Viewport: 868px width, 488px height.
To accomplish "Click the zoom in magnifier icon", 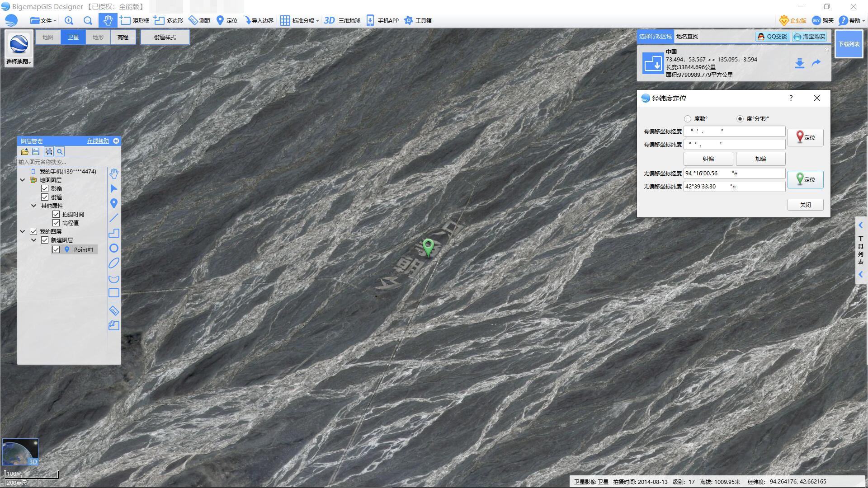I will coord(69,20).
